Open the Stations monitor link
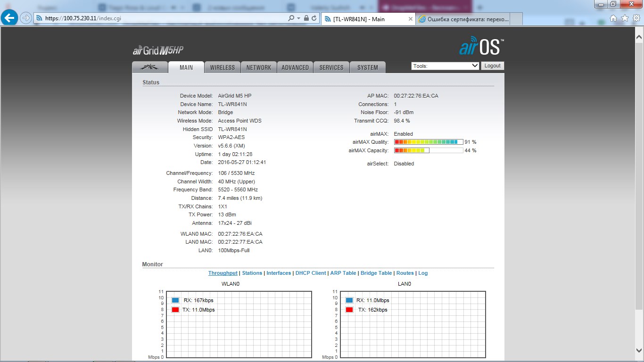 click(x=252, y=273)
